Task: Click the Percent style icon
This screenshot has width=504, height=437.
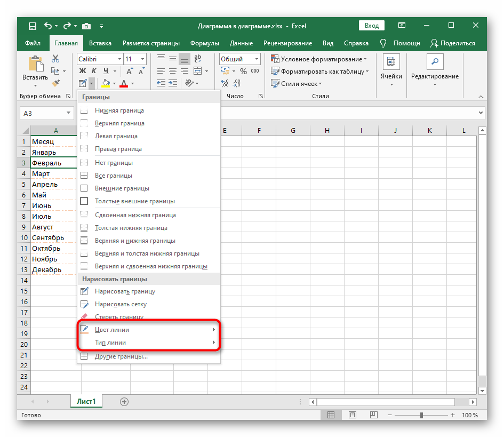Action: [x=243, y=71]
